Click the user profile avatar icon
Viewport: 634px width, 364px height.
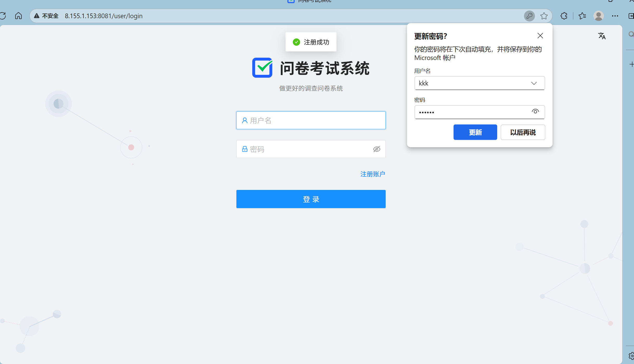click(x=598, y=16)
